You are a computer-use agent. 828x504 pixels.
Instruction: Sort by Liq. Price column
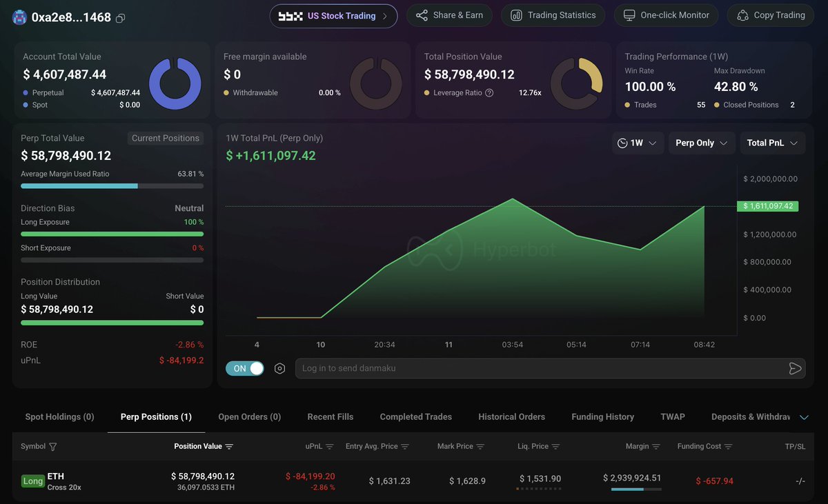555,447
